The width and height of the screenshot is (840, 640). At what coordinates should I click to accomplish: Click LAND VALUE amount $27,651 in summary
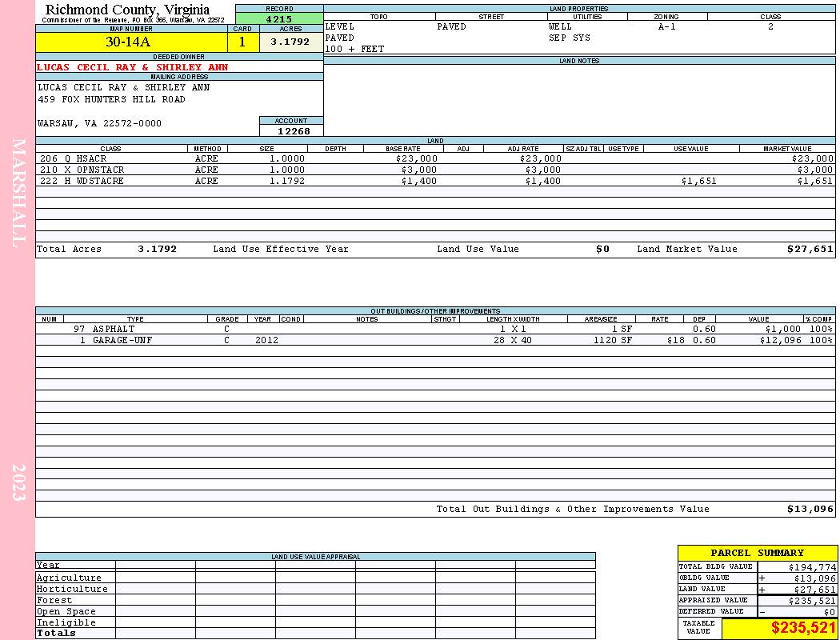point(814,590)
